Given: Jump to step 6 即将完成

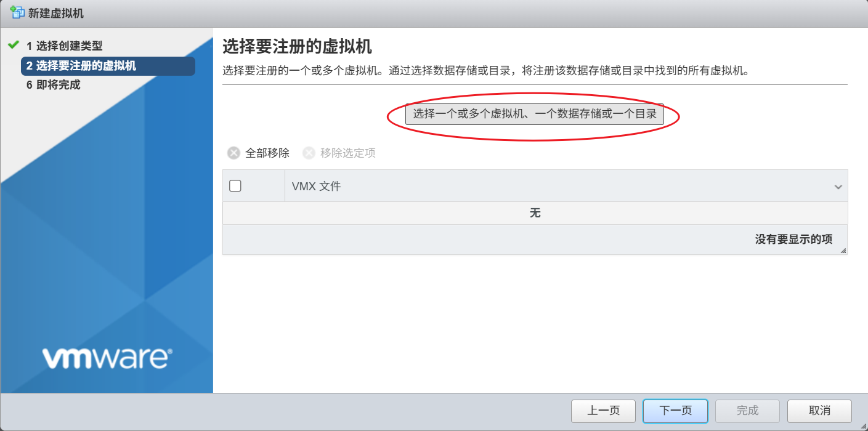Looking at the screenshot, I should click(x=53, y=85).
